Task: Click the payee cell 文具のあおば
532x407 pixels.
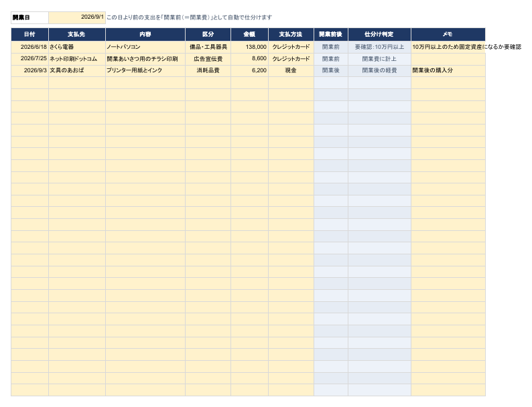Action: pos(77,70)
